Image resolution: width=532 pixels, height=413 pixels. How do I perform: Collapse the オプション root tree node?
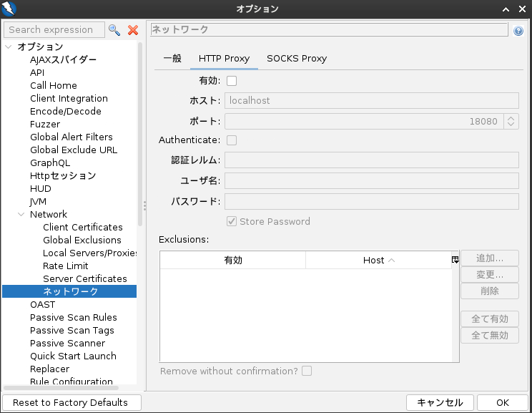point(9,47)
